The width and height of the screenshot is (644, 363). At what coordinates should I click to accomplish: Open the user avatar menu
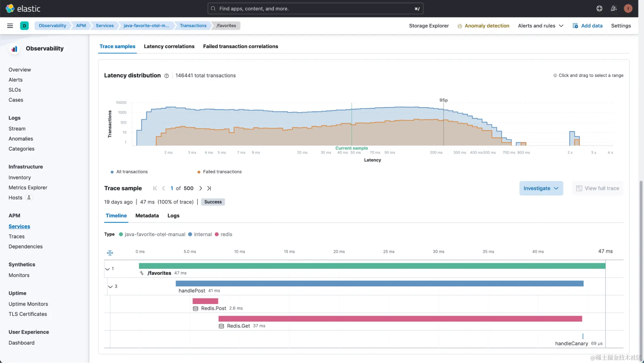(628, 9)
